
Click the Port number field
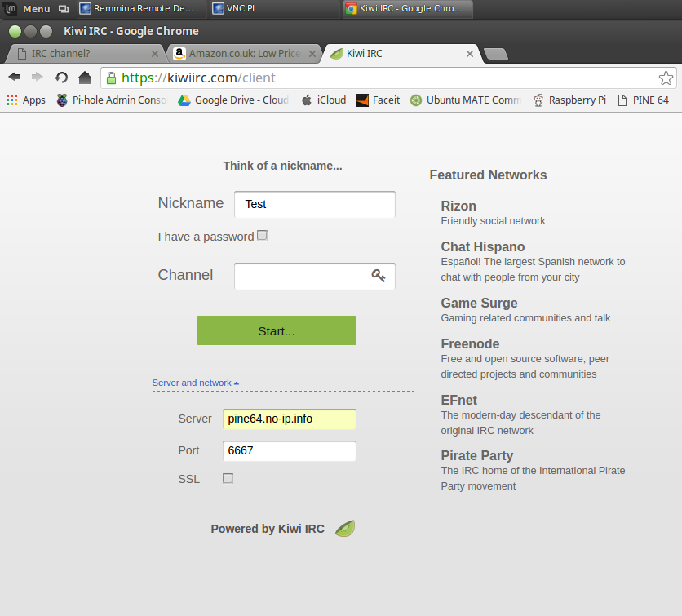click(289, 450)
